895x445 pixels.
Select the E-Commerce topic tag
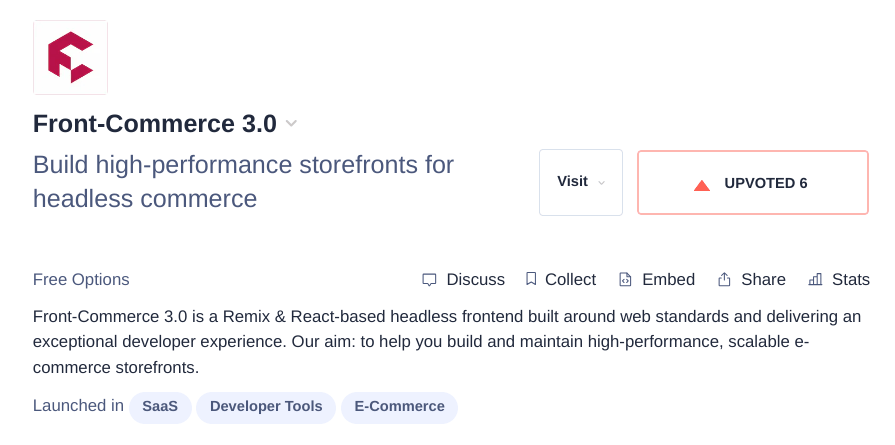[x=400, y=407]
